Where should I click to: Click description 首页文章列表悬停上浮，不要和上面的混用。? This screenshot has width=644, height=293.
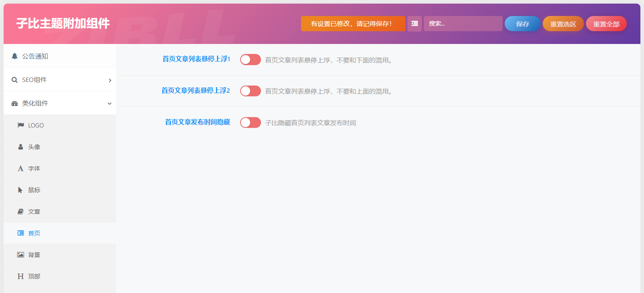pyautogui.click(x=329, y=91)
